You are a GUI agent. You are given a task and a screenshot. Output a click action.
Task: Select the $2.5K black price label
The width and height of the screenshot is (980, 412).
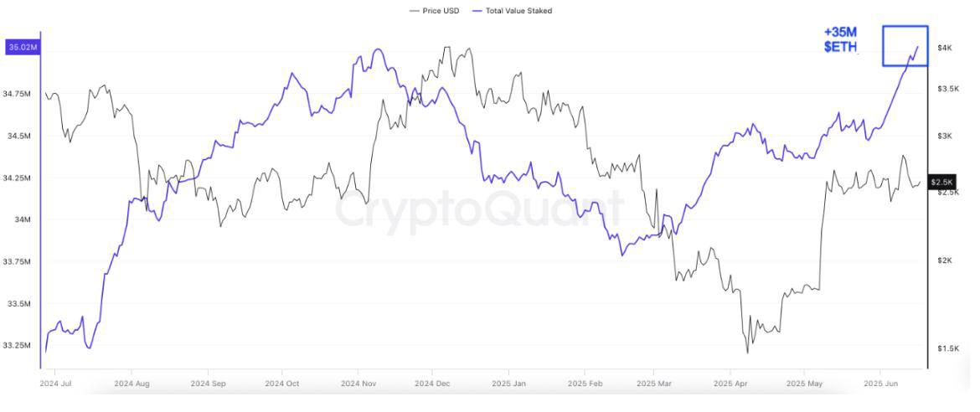pos(941,182)
